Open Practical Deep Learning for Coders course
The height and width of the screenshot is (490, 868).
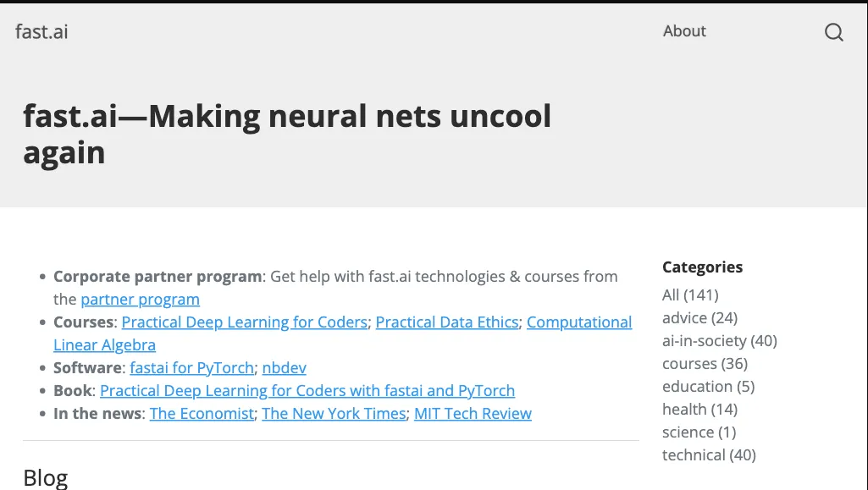point(244,322)
